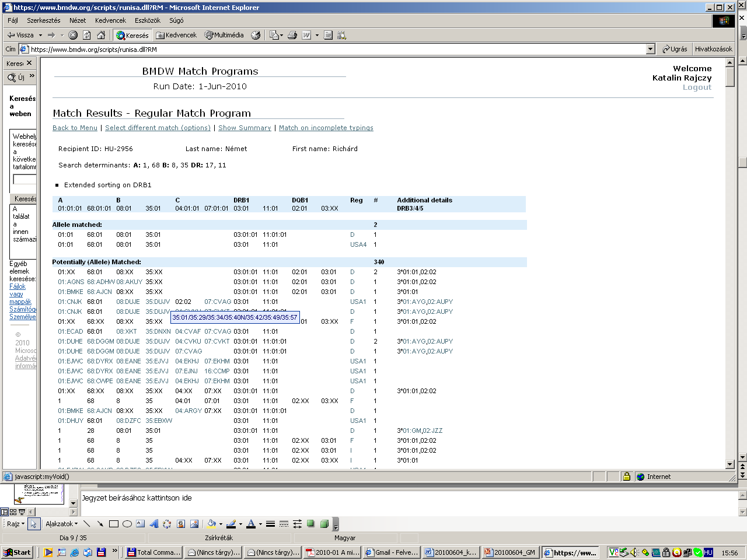Image resolution: width=747 pixels, height=560 pixels.
Task: Click the volume speaker tray icon
Action: click(634, 552)
